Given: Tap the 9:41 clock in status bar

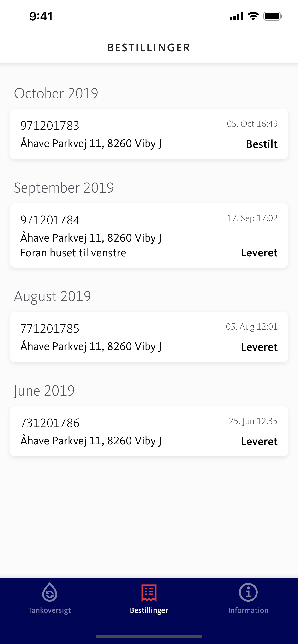Looking at the screenshot, I should (41, 16).
